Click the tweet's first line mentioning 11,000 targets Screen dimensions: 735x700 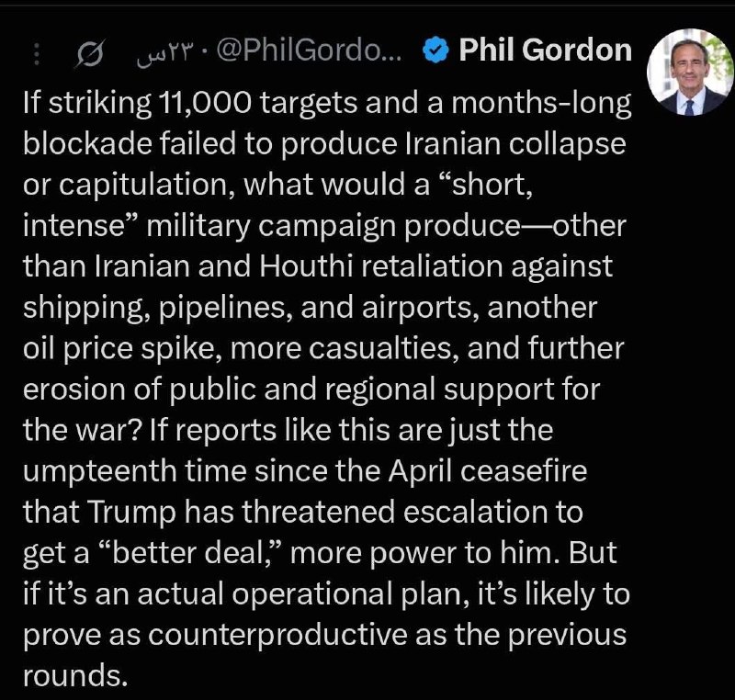coord(327,104)
